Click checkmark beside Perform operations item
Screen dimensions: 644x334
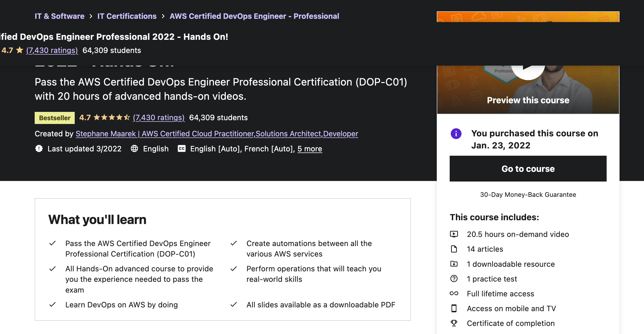pyautogui.click(x=234, y=268)
